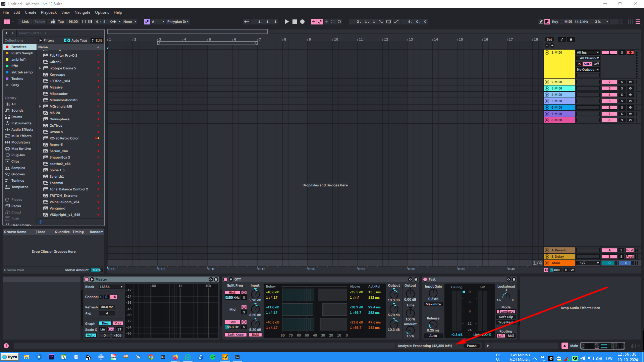Unfold the 3 MIDI track
This screenshot has width=644, height=362.
click(547, 88)
